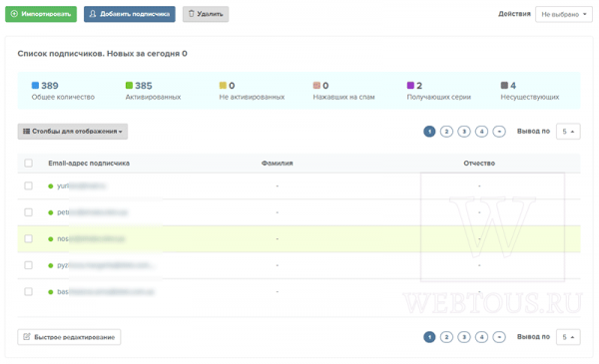
Task: Click the next-page arrow in top pagination
Action: (499, 132)
